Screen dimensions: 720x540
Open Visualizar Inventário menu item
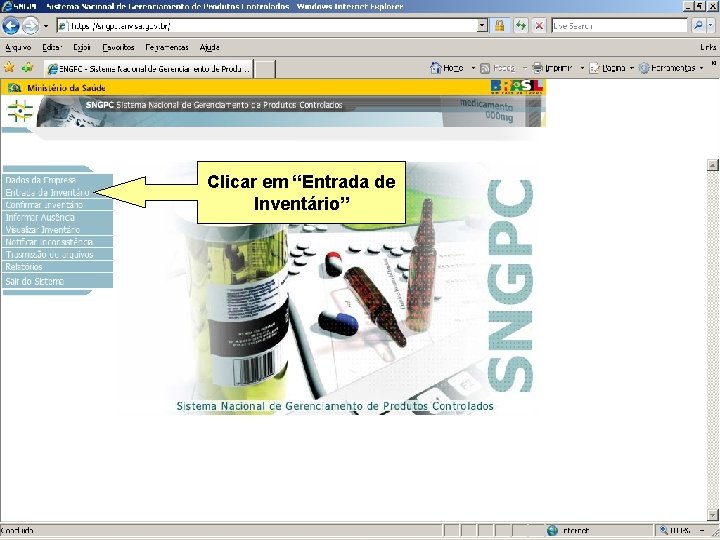click(57, 230)
